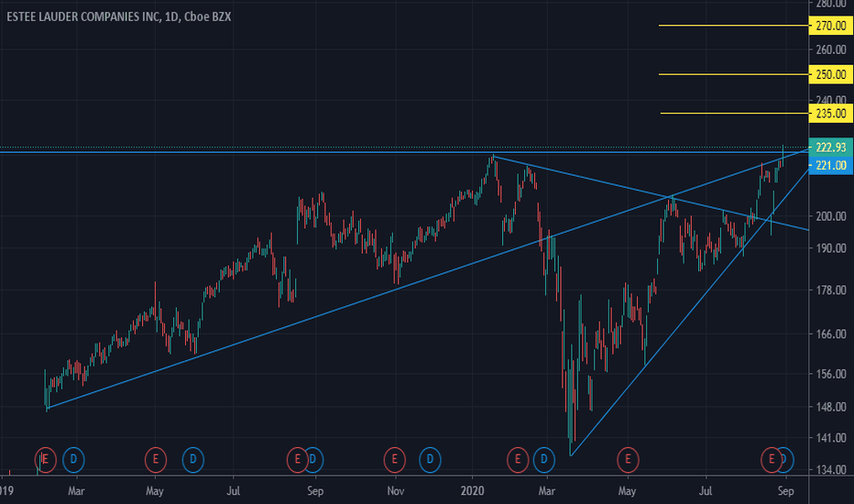Viewport: 854px width, 504px height.
Task: Select the descending blue trendline from the January 2020 high
Action: point(651,192)
